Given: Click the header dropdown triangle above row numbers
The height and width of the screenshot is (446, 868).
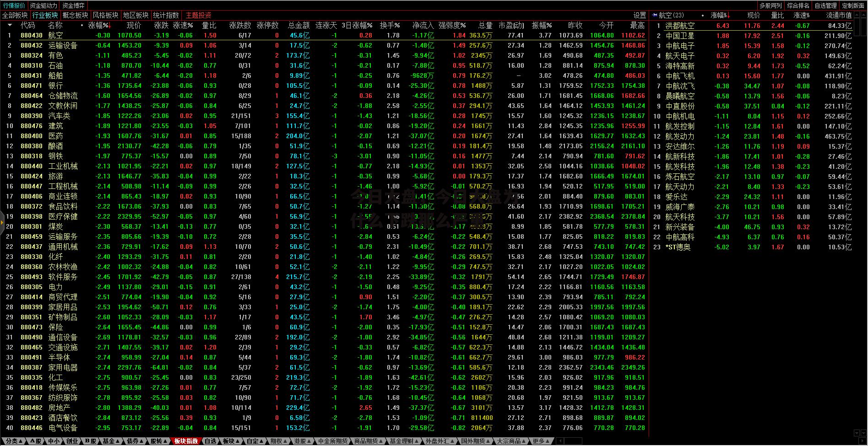Looking at the screenshot, I should pyautogui.click(x=10, y=26).
